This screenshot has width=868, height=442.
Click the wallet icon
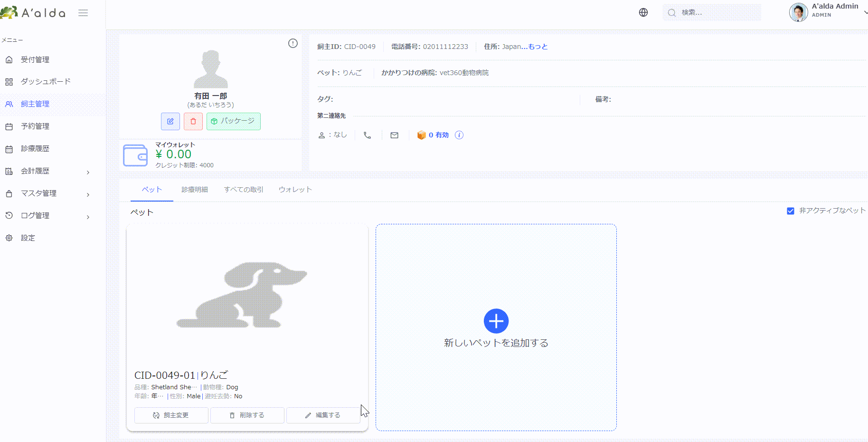(135, 155)
